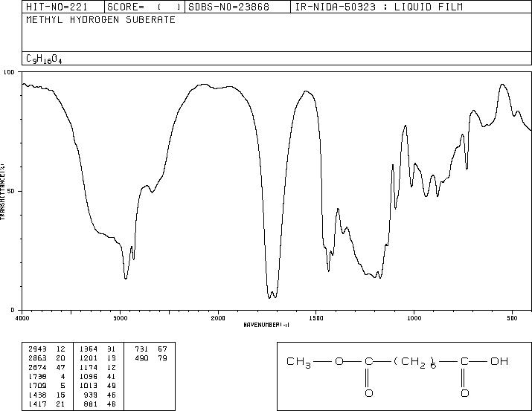This screenshot has width=532, height=411.
Task: Click the 3000 wavenumber axis label
Action: coord(120,318)
